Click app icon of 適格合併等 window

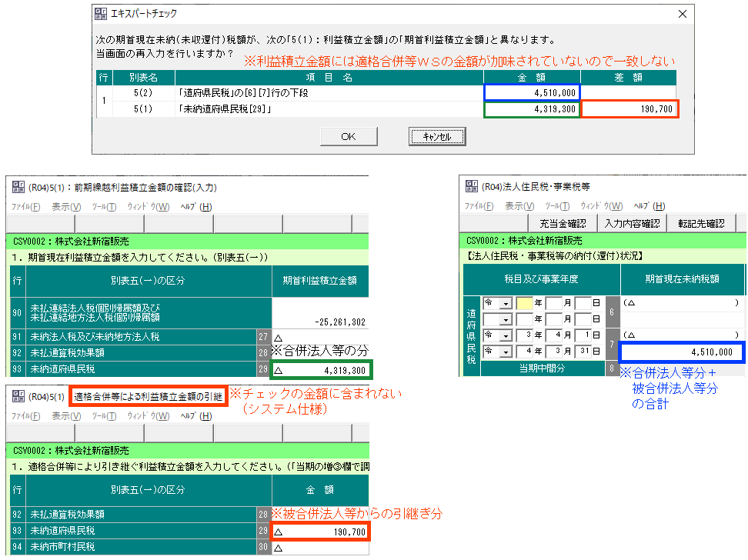[x=16, y=397]
